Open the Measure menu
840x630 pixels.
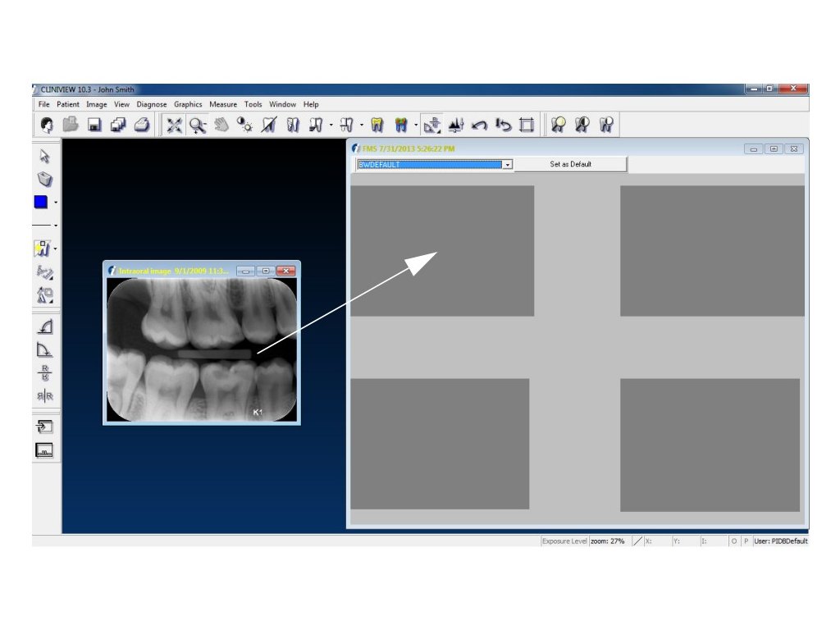click(x=222, y=104)
